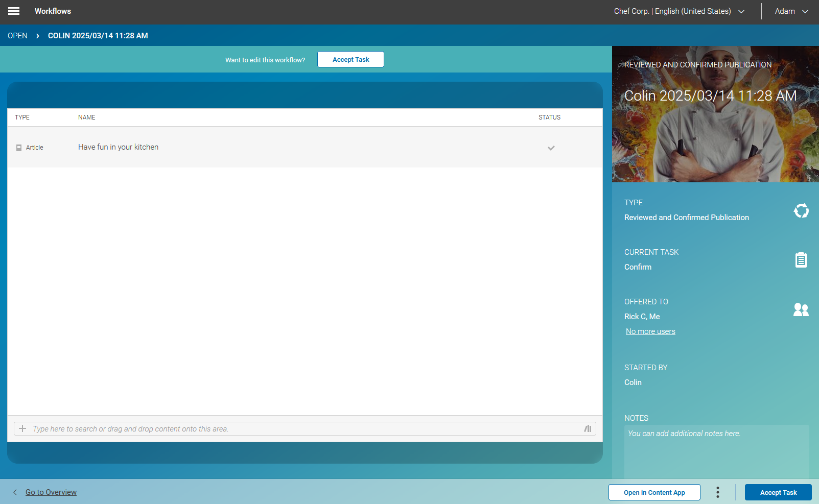
Task: Click the Notes text area
Action: click(x=715, y=449)
